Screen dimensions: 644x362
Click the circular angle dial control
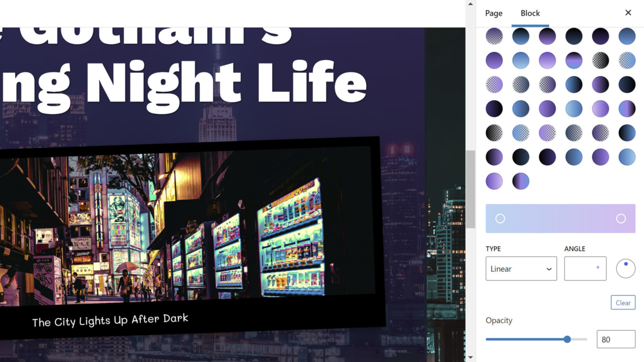(x=625, y=268)
